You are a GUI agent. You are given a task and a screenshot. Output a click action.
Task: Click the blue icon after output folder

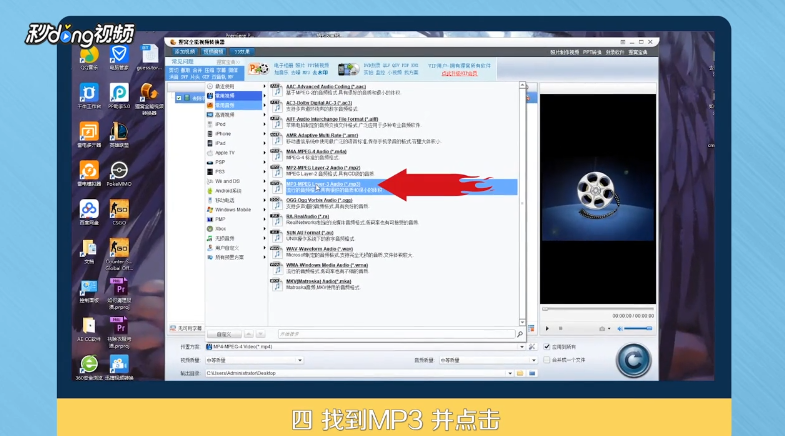[532, 373]
